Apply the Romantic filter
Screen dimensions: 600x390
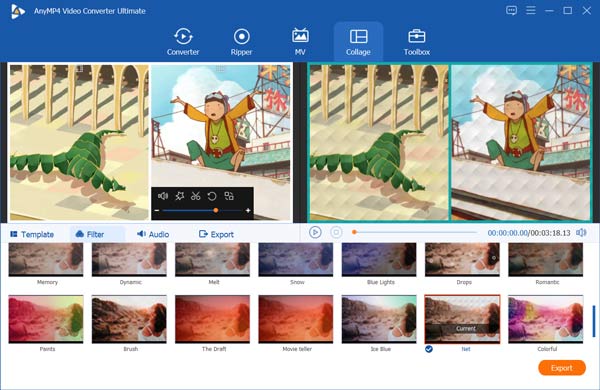546,259
